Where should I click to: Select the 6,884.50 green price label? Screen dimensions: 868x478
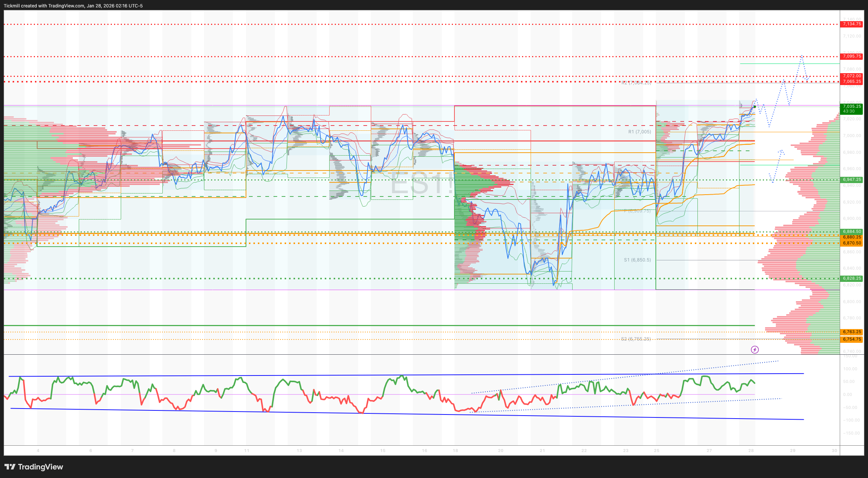pos(852,232)
